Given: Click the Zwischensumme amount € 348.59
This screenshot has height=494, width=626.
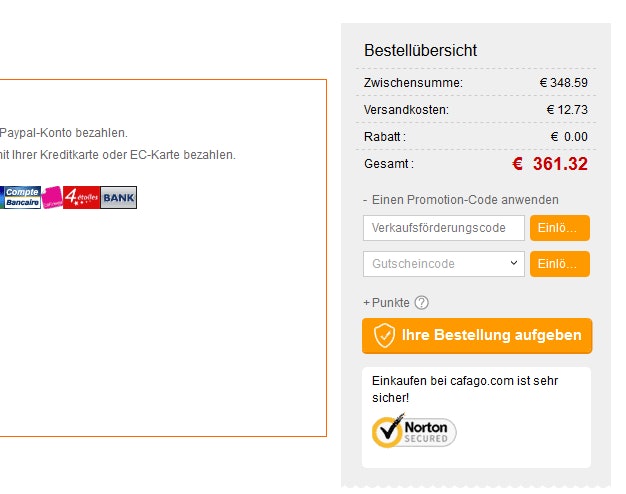Looking at the screenshot, I should pos(563,83).
